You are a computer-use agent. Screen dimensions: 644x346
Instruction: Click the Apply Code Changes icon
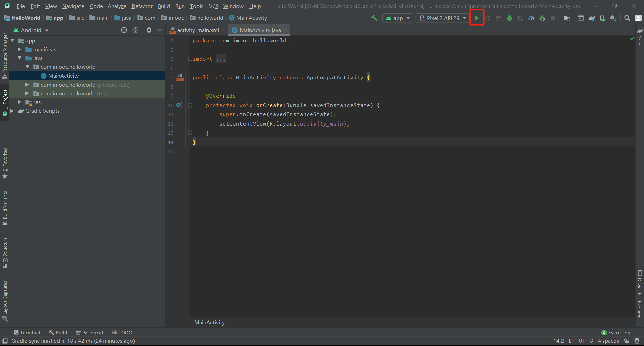pyautogui.click(x=499, y=18)
